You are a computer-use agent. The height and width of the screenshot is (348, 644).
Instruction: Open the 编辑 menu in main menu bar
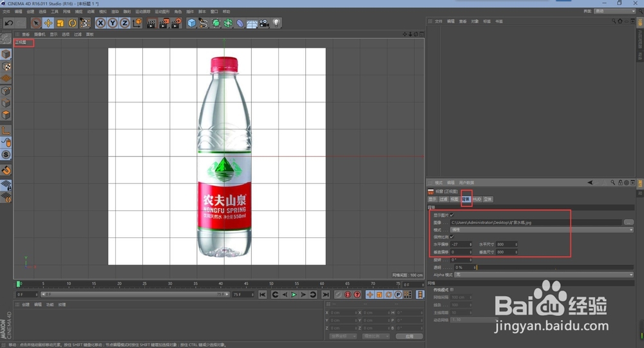(19, 12)
